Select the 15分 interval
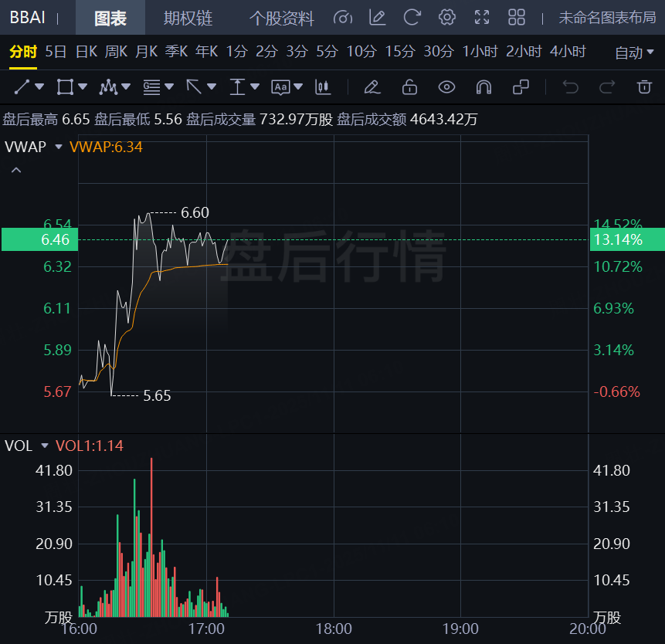Viewport: 665px width, 644px height. pyautogui.click(x=399, y=52)
